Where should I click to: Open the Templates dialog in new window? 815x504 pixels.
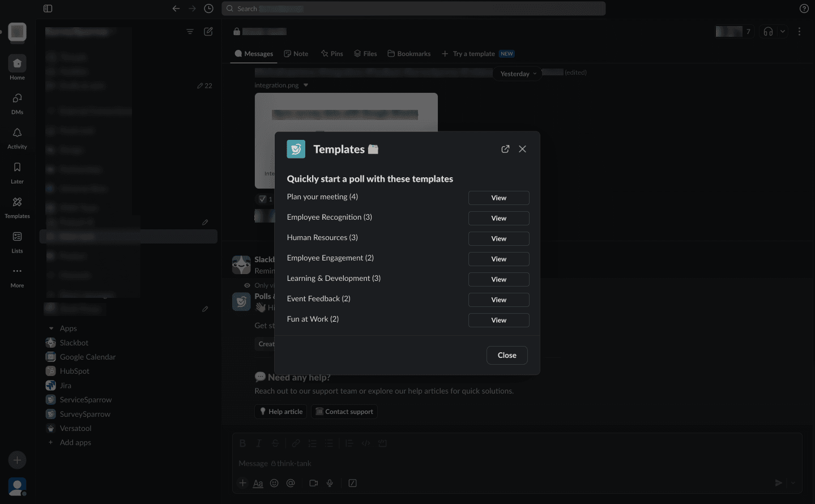pos(505,149)
